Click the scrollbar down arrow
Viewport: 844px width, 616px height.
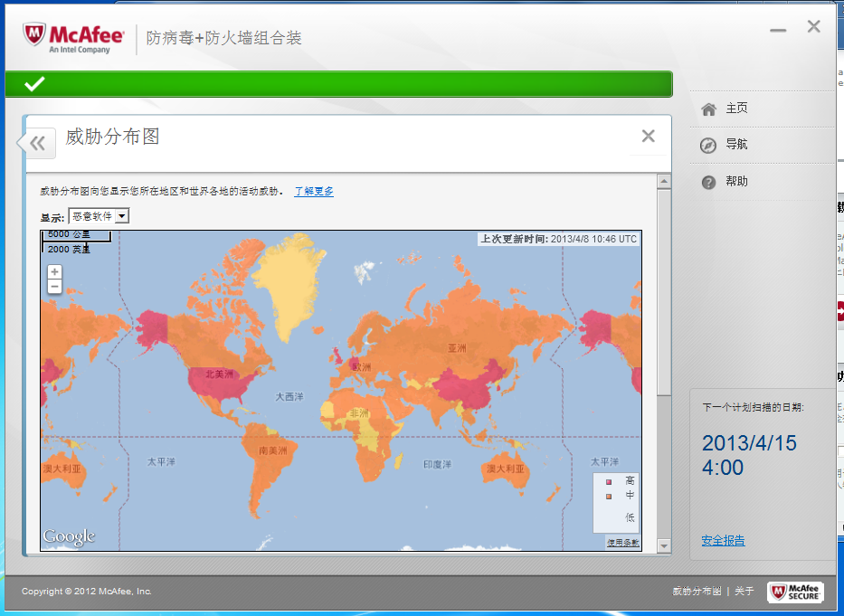coord(664,545)
